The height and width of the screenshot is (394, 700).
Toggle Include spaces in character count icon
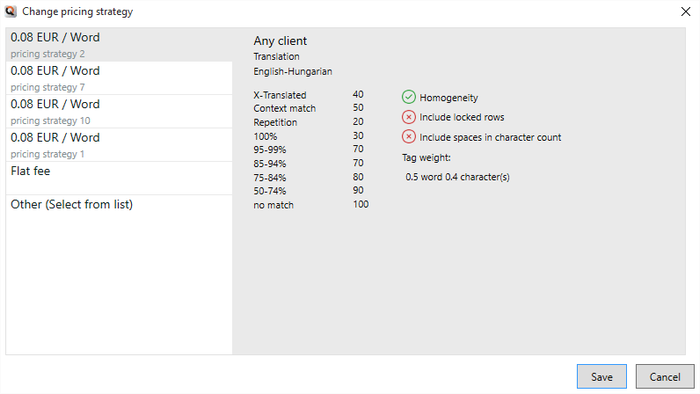click(408, 137)
